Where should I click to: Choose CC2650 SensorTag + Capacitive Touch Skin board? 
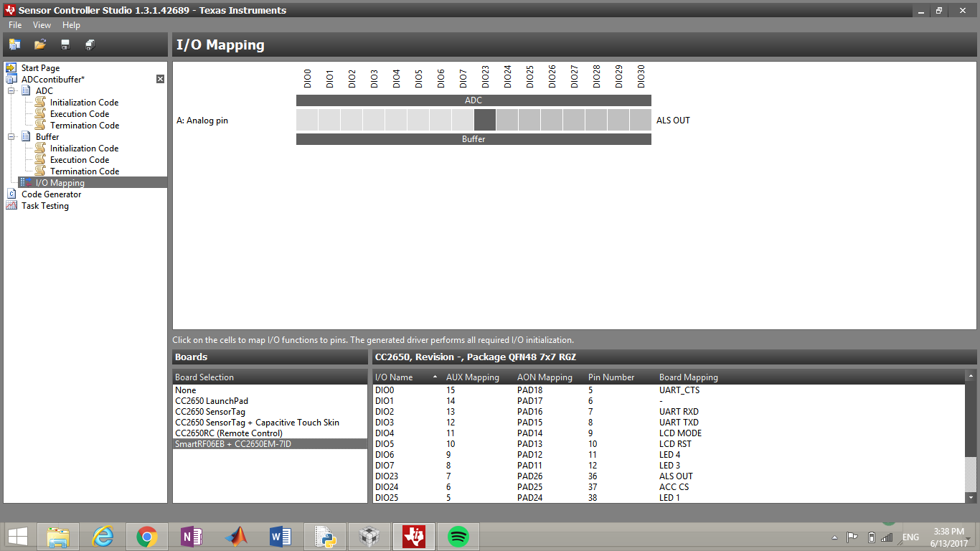tap(270, 423)
